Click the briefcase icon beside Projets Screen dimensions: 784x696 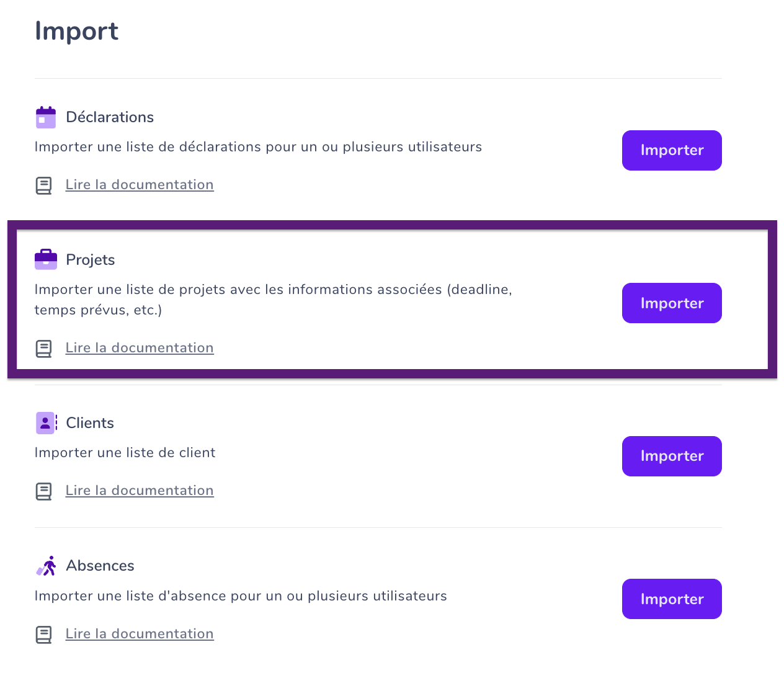(46, 259)
